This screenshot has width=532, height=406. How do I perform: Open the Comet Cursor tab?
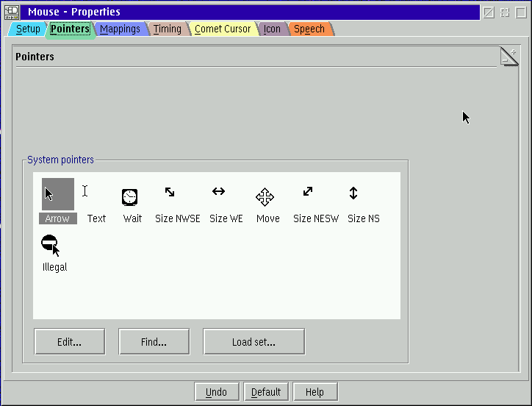223,29
